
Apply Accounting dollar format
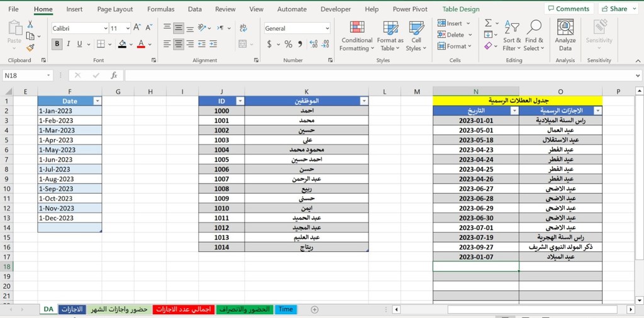coord(269,44)
